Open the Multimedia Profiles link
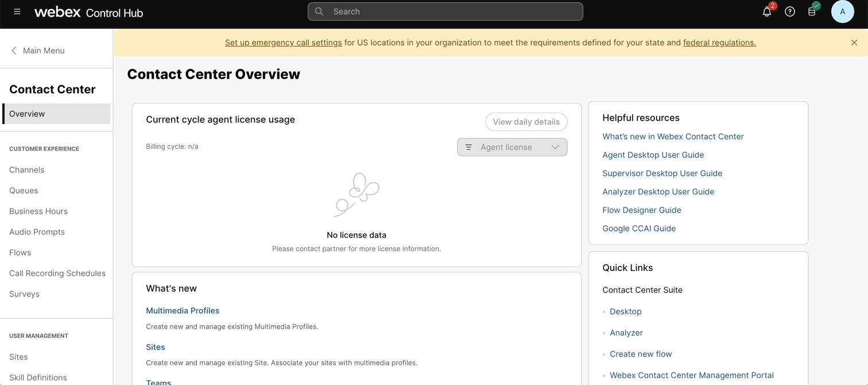Screen dimensions: 868x385 click(x=183, y=311)
